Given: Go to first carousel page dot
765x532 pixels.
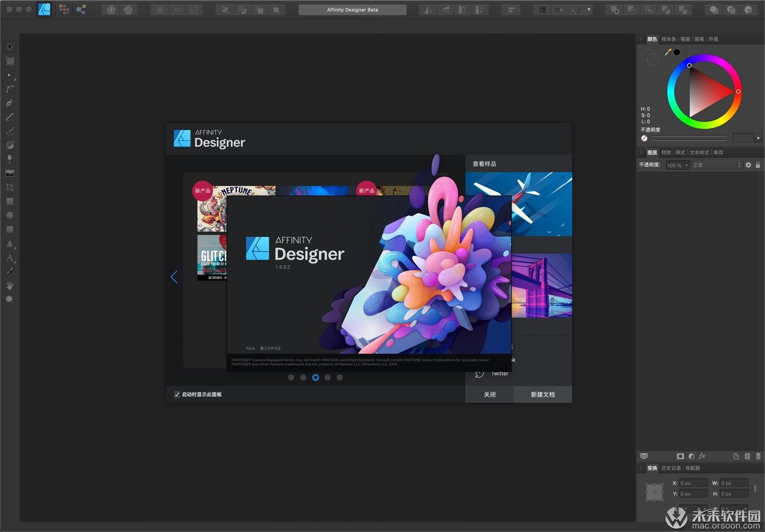Looking at the screenshot, I should pyautogui.click(x=291, y=377).
